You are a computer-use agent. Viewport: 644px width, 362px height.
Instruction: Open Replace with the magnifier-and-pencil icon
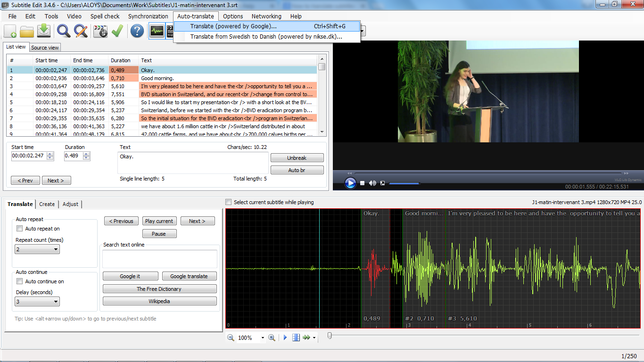(81, 32)
